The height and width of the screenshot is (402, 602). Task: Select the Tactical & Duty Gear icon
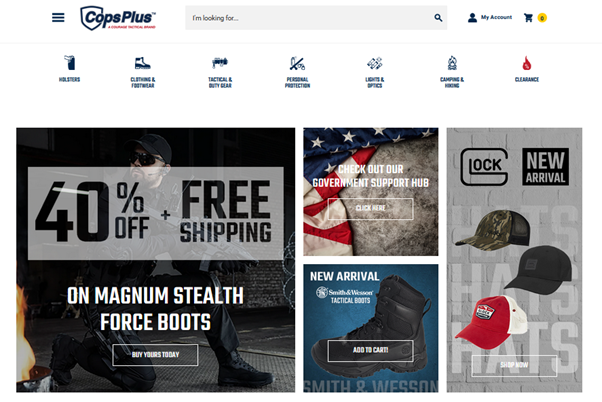point(220,63)
